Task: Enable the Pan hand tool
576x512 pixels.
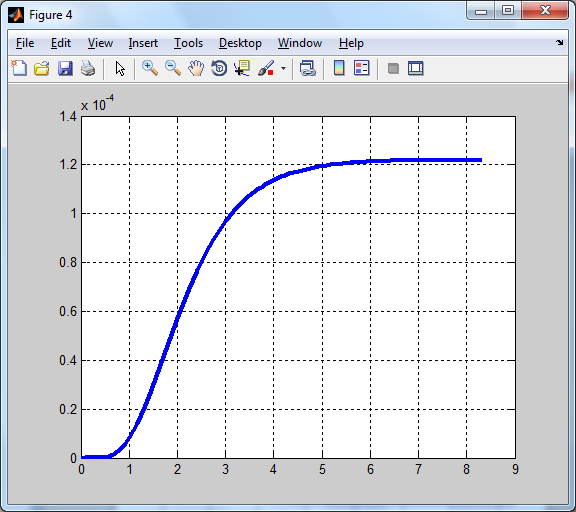Action: (196, 68)
